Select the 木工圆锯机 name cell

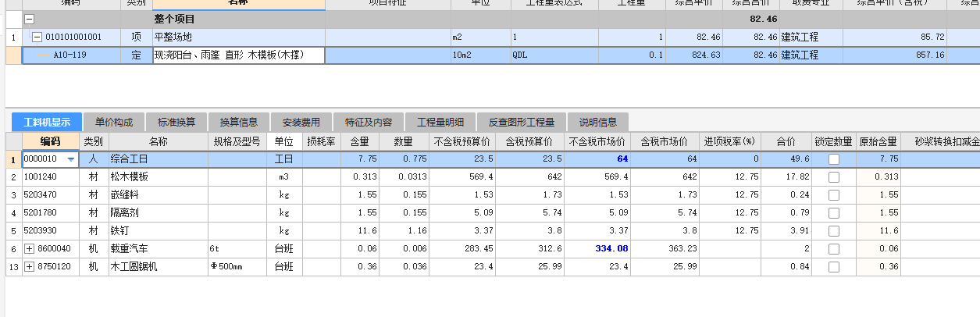[x=159, y=266]
